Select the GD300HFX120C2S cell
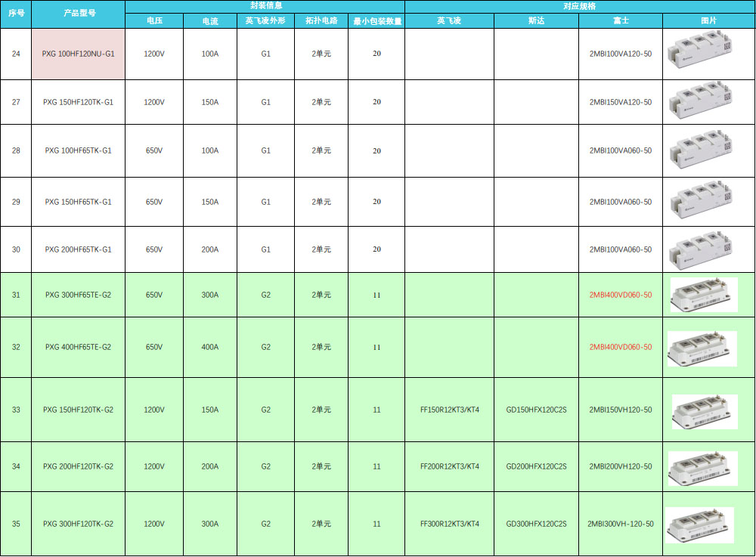The width and height of the screenshot is (756, 557). click(536, 524)
